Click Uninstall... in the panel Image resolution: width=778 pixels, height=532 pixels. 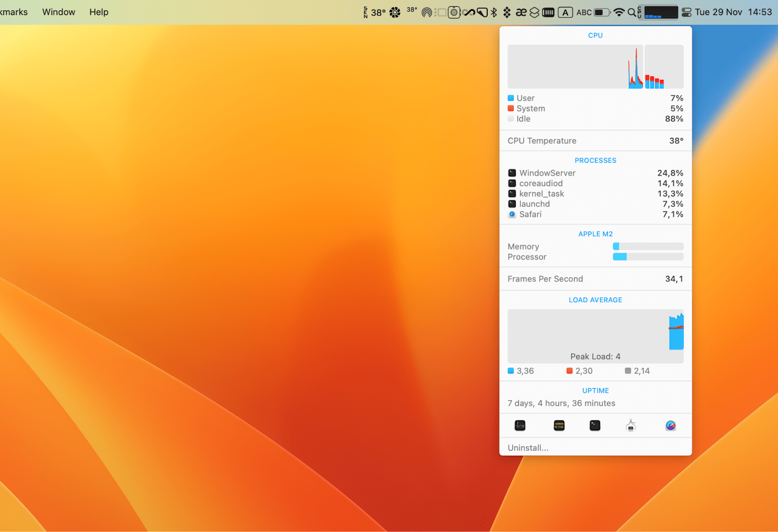(x=528, y=448)
